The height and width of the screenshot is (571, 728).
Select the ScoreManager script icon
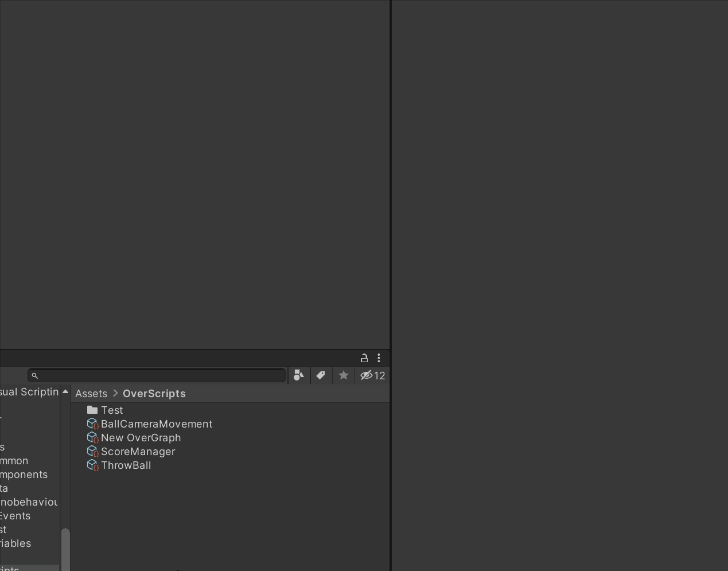(x=92, y=452)
